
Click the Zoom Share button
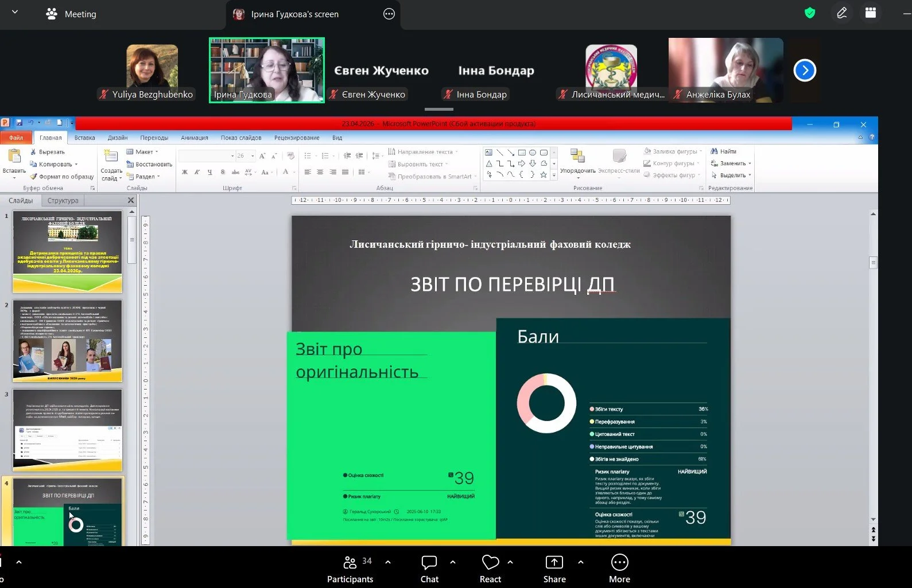[554, 570]
